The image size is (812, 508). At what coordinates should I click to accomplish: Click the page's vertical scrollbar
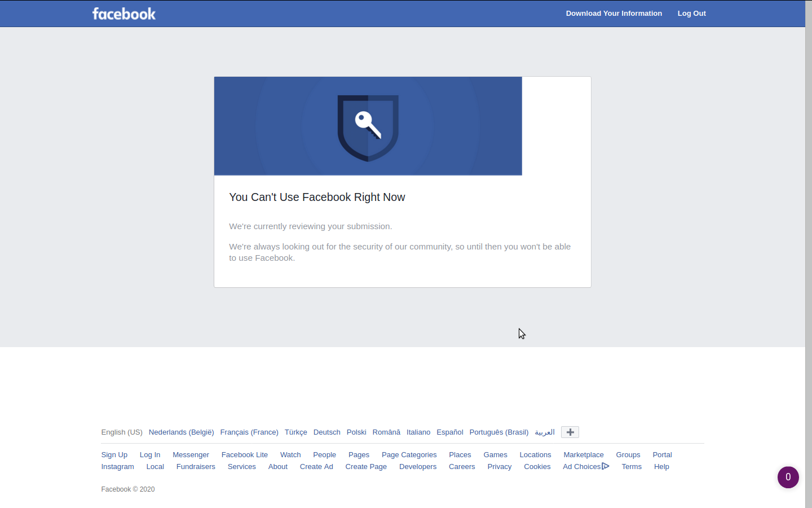click(809, 254)
